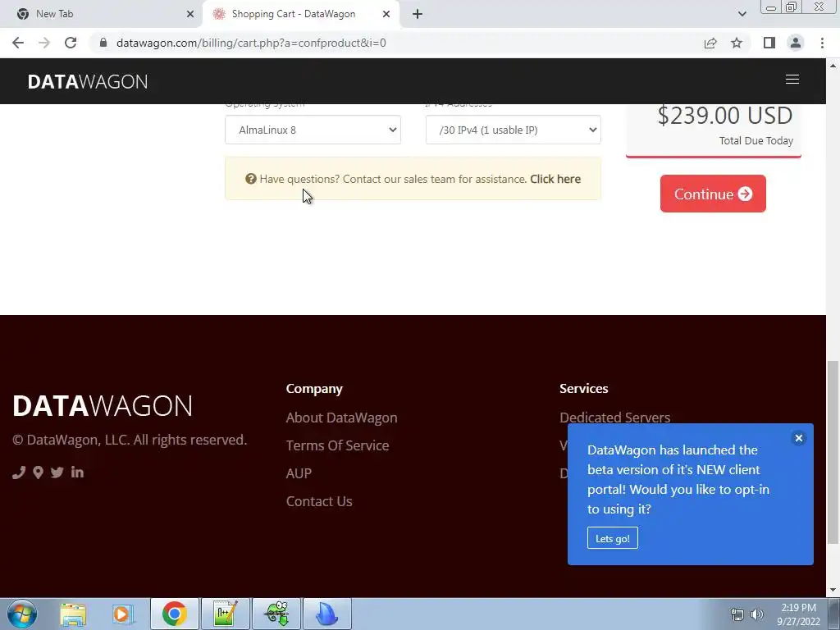This screenshot has width=840, height=630.
Task: Close the New Tab tab
Action: pyautogui.click(x=189, y=14)
